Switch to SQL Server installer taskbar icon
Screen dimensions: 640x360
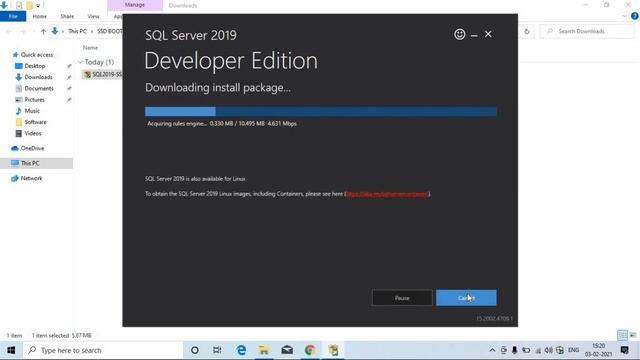point(333,350)
